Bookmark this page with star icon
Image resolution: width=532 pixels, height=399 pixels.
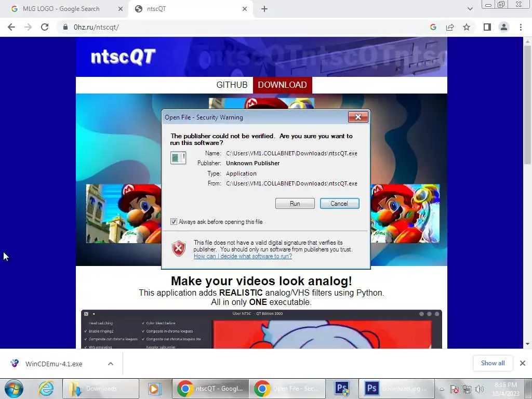tap(467, 27)
